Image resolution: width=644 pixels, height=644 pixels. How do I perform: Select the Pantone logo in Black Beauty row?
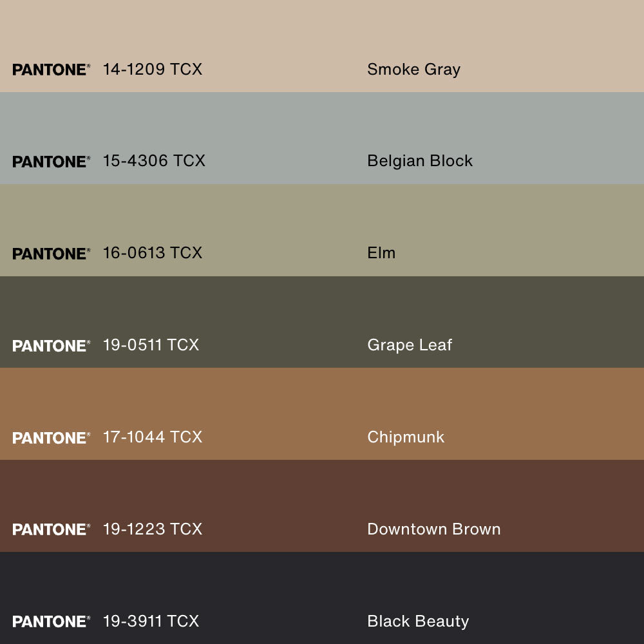51,621
